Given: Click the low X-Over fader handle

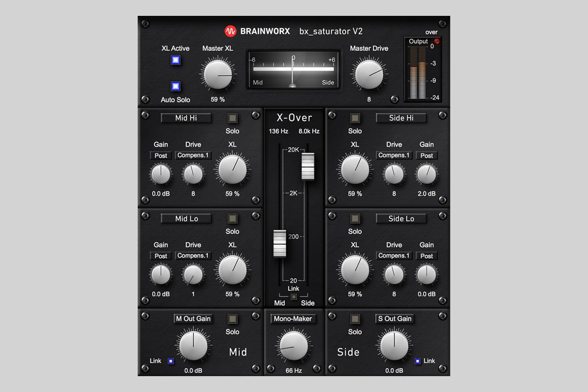Looking at the screenshot, I should (x=279, y=243).
